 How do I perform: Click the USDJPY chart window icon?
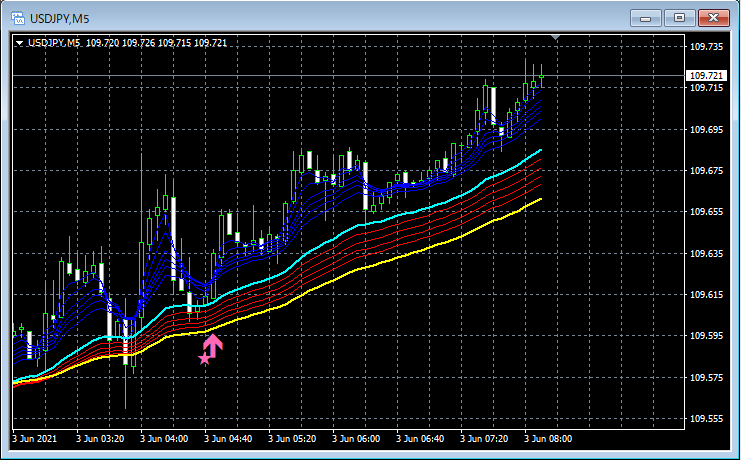click(18, 18)
